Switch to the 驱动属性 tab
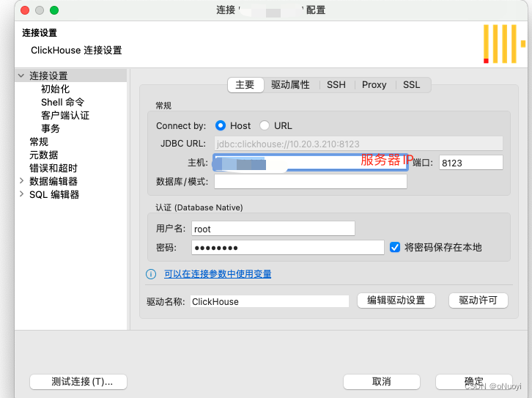Viewport: 532px width, 398px height. [290, 85]
